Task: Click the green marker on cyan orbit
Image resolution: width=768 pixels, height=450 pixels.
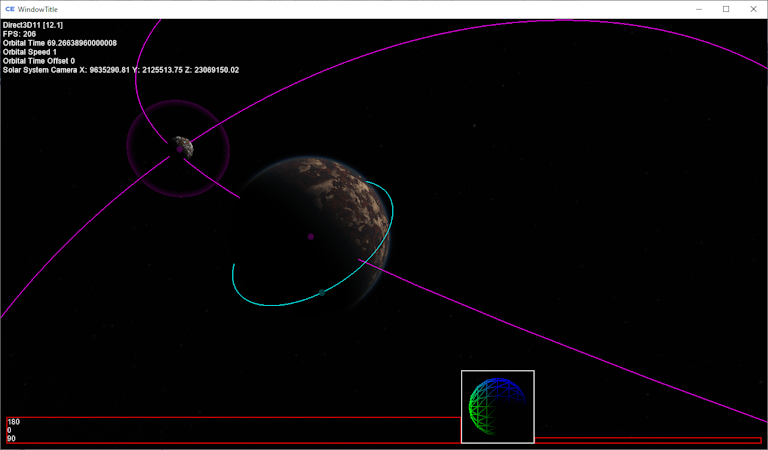Action: tap(321, 292)
